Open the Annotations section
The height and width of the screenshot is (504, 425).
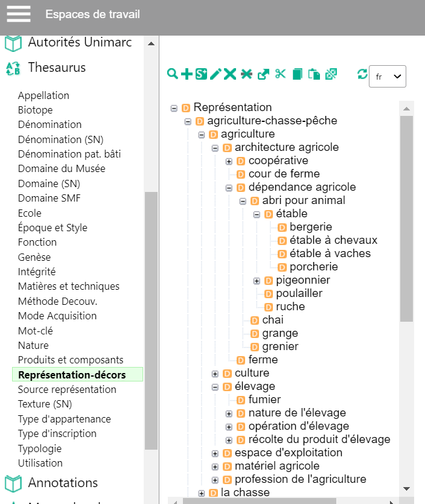[63, 483]
